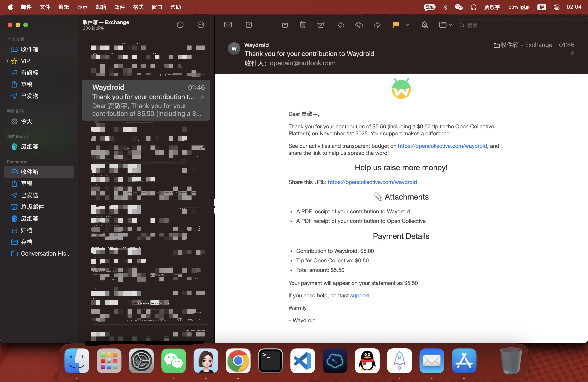Open the flag color dropdown arrow
Screen dimensions: 588x382
tap(408, 25)
